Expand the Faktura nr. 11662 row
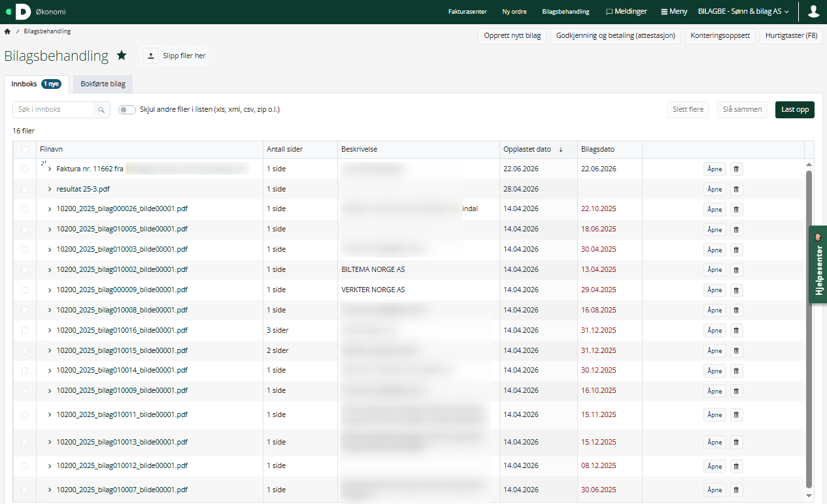The height and width of the screenshot is (504, 827). (50, 169)
